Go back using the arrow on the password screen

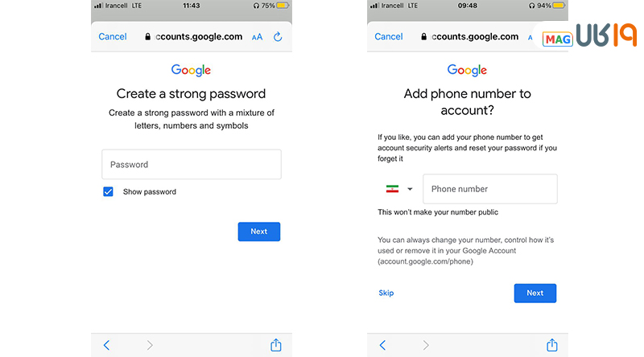point(106,345)
